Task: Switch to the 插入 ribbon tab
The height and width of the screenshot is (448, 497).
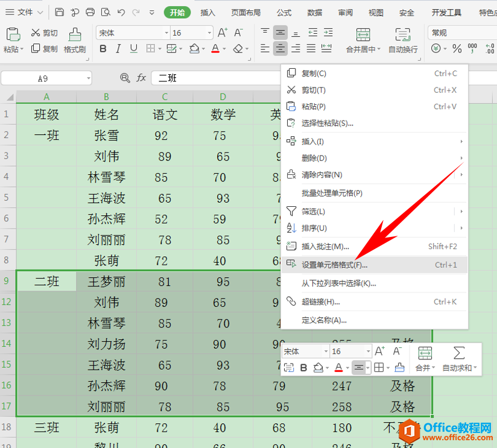Action: pyautogui.click(x=207, y=13)
